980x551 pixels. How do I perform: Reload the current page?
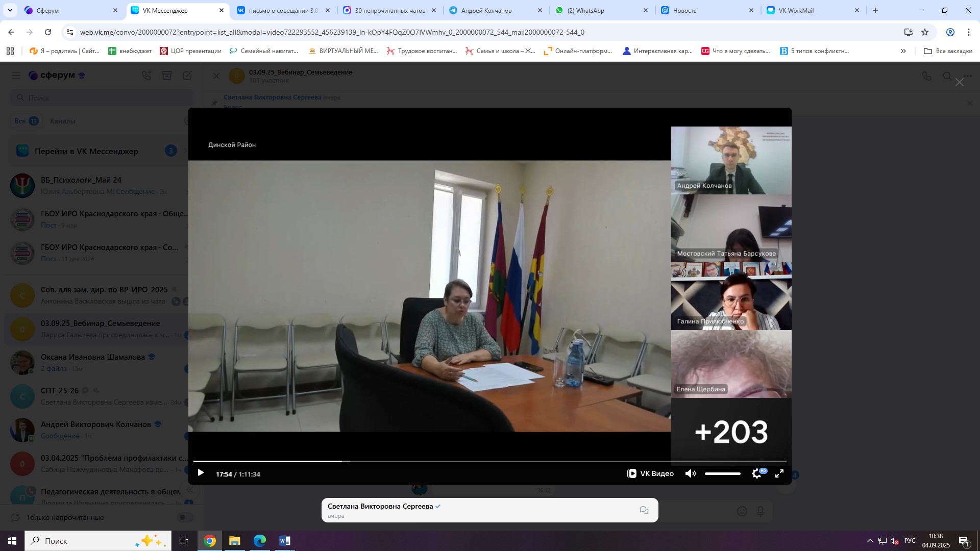click(48, 32)
